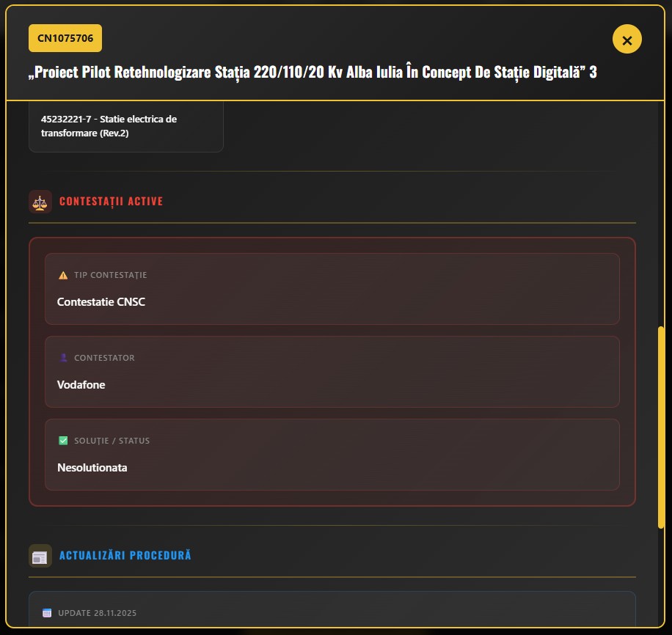Click the warning triangle icon near Tip Contestație
This screenshot has height=635, width=672.
pyautogui.click(x=63, y=276)
